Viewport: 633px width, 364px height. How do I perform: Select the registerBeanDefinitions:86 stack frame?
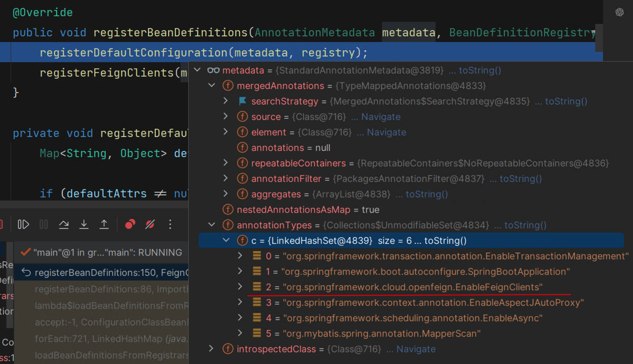coord(101,289)
